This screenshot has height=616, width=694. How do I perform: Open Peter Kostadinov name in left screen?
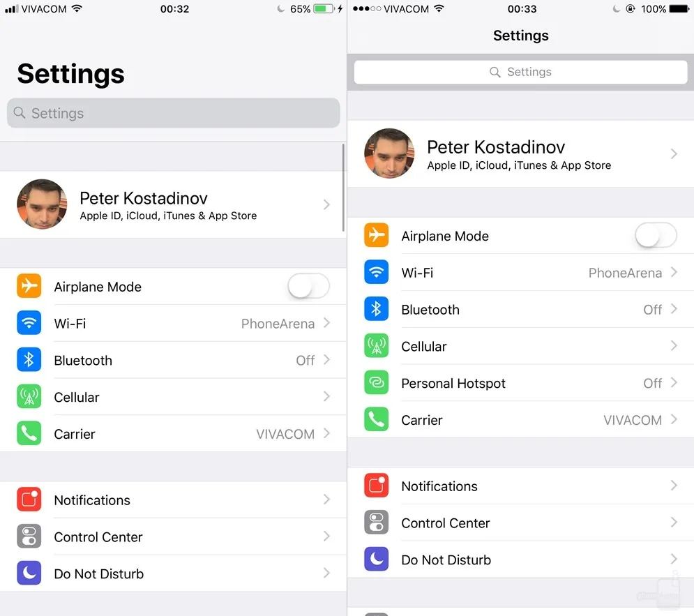pos(144,198)
